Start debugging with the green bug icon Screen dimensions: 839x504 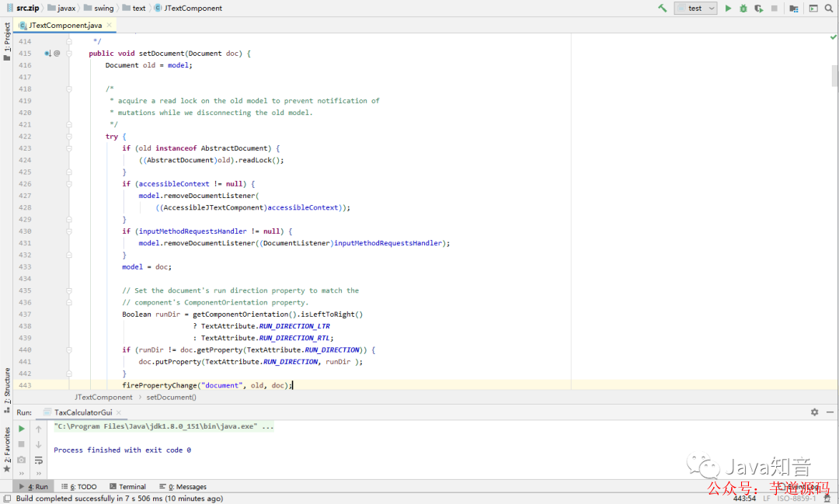tap(743, 8)
